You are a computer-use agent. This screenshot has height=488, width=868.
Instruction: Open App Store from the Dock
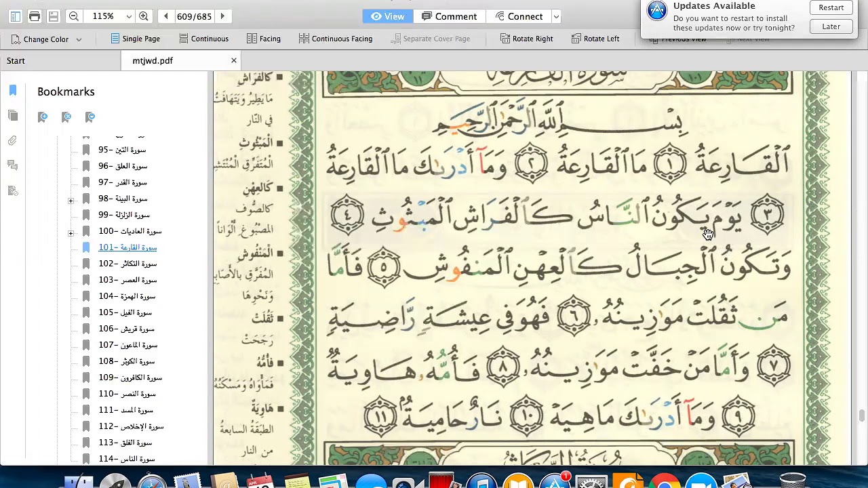point(555,481)
